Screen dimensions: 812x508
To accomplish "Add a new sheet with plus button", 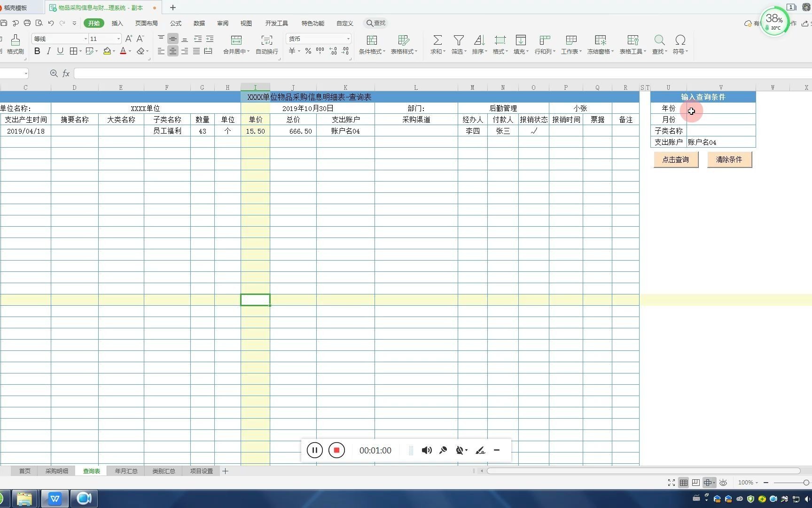I will [225, 471].
